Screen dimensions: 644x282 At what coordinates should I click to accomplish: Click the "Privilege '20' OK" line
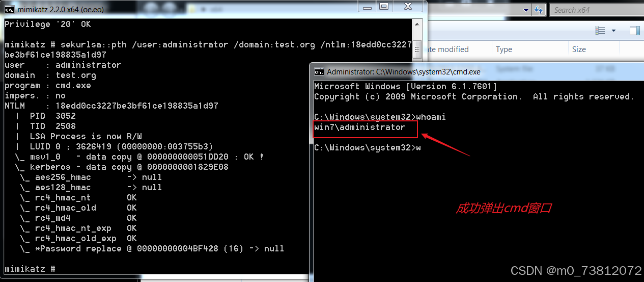click(x=48, y=24)
